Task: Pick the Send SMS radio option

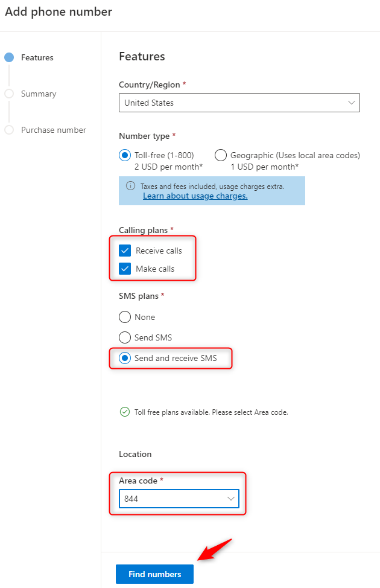Action: tap(125, 337)
